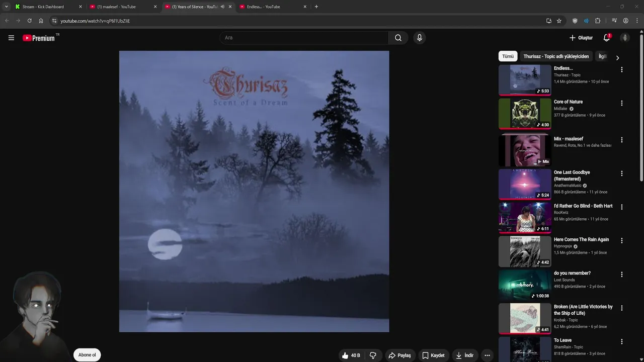Dislike the video with thumbs down
The image size is (644, 362).
tap(373, 355)
